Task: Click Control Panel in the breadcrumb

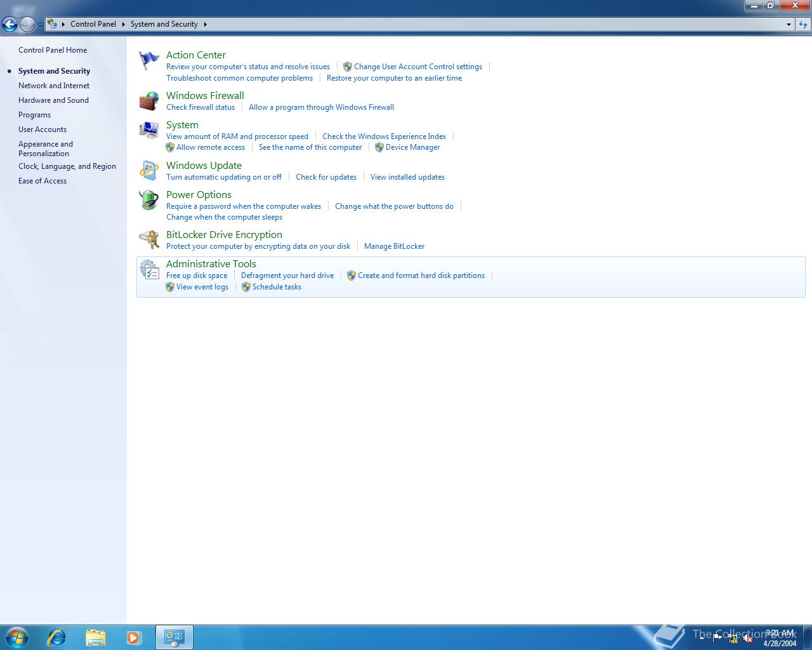Action: pos(93,24)
